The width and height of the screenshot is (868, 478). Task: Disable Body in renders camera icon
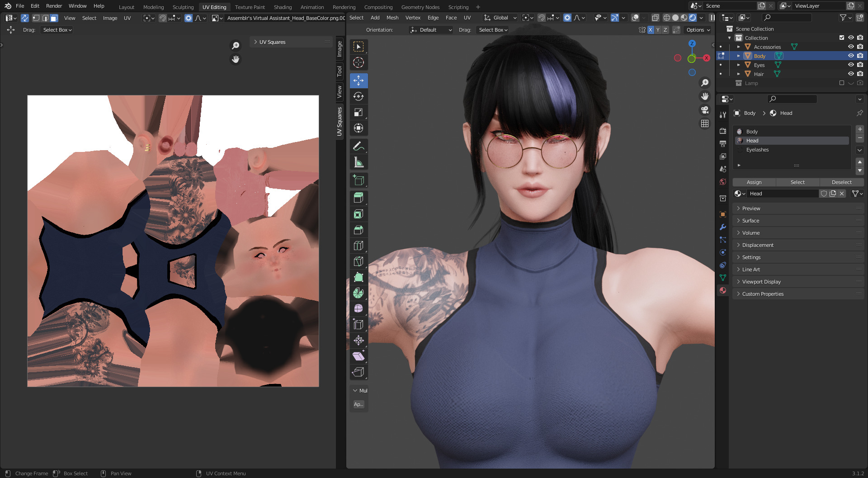tap(860, 56)
